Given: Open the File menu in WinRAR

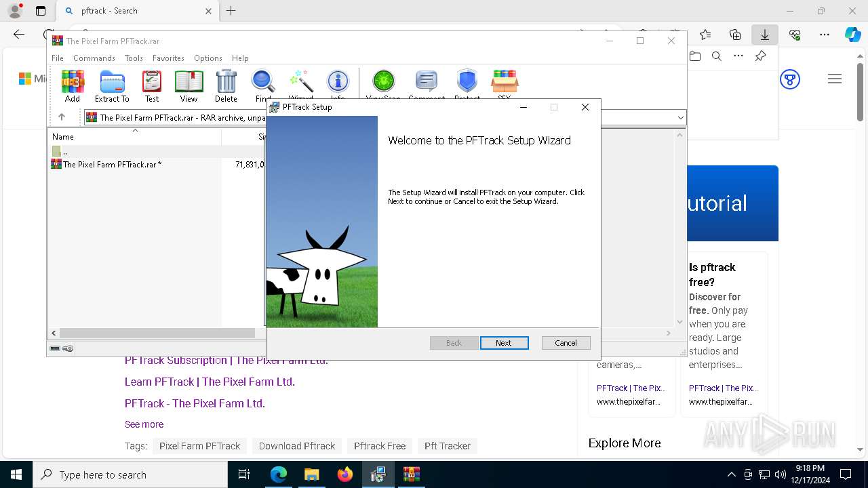Looking at the screenshot, I should click(58, 58).
